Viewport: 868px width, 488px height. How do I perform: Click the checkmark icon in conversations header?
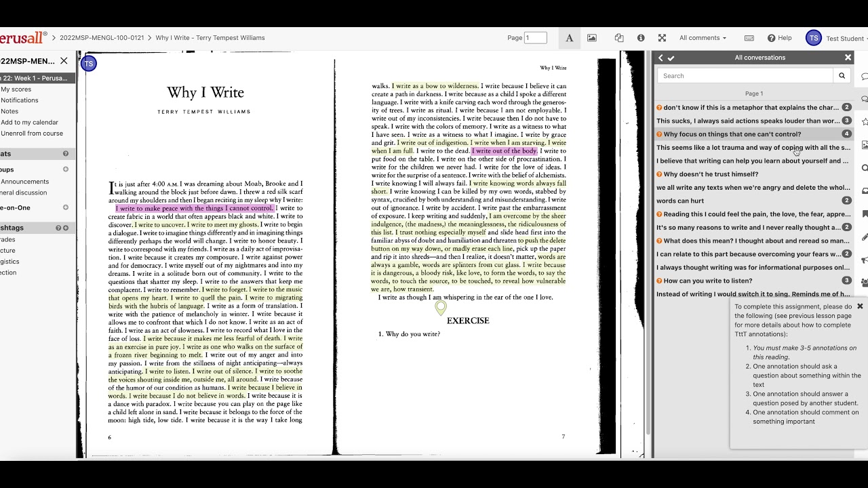[x=671, y=58]
